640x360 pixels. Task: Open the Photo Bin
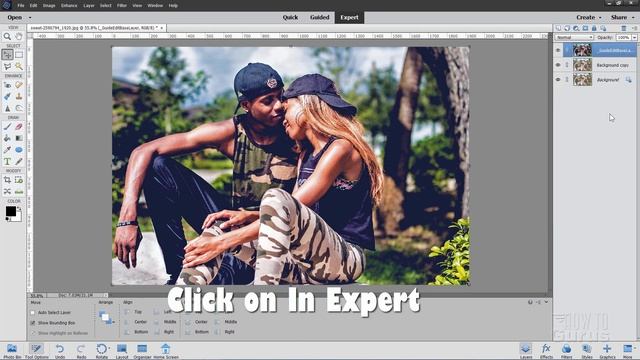[x=12, y=351]
